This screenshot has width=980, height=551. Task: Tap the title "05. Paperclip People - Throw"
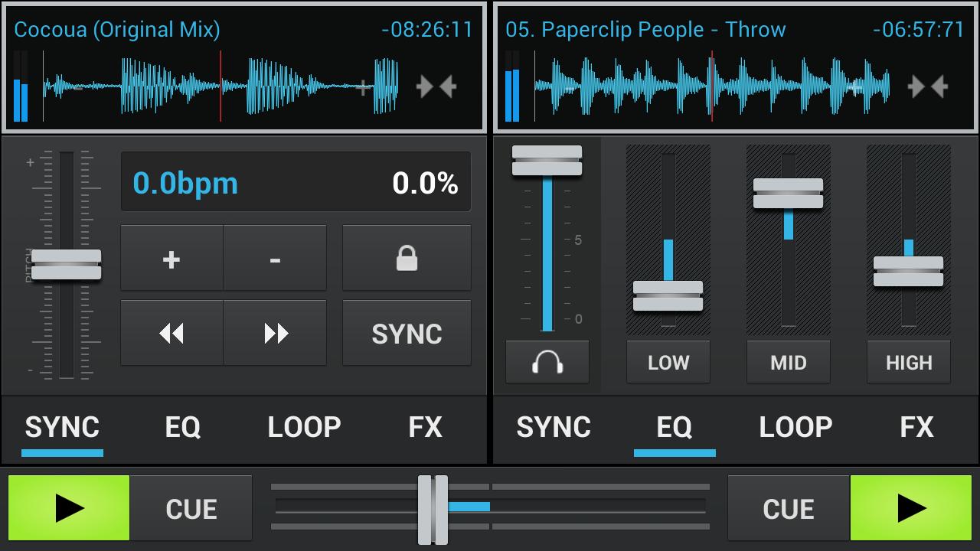[x=645, y=30]
